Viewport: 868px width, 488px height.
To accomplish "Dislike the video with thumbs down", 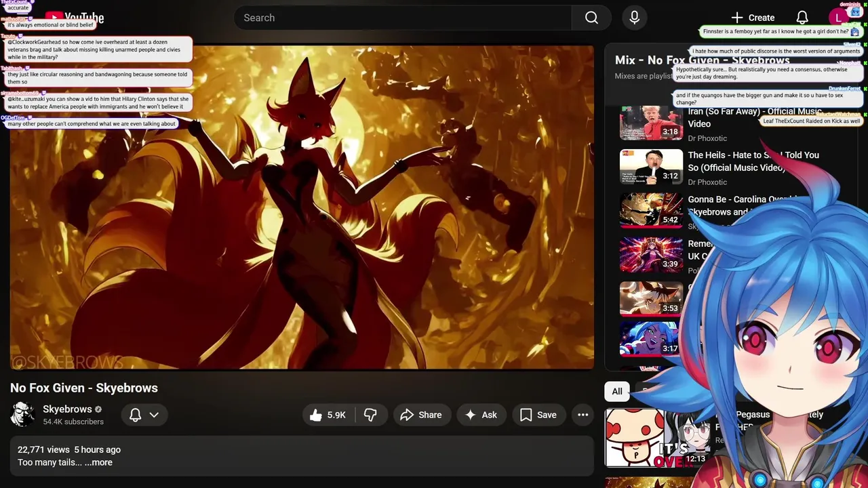I will [x=370, y=415].
